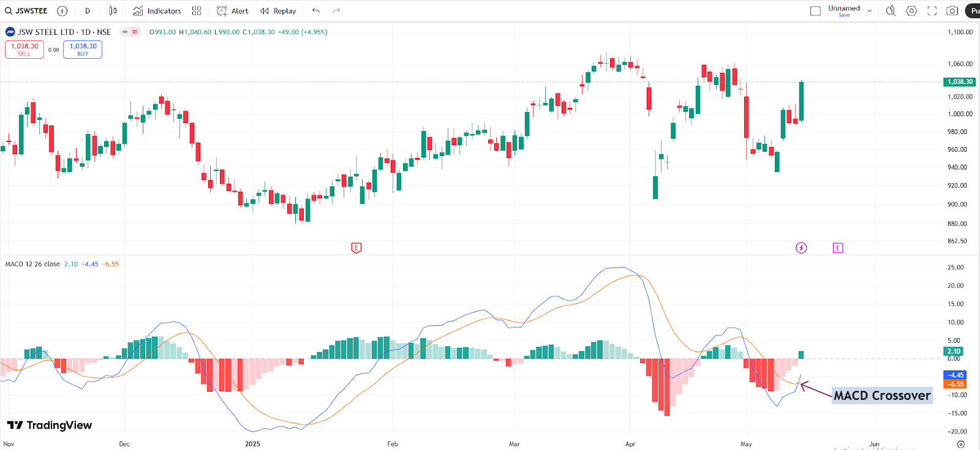
Task: Select the chart layout square icon
Action: click(815, 11)
